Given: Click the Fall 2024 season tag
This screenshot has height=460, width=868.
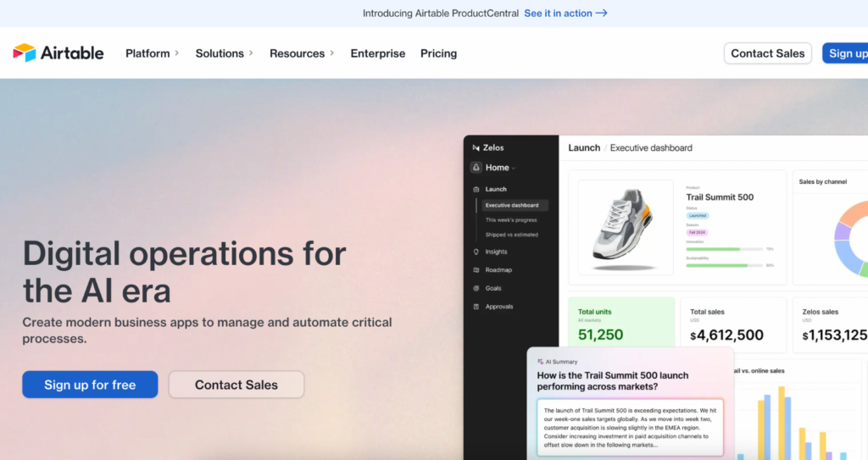Looking at the screenshot, I should pos(697,232).
